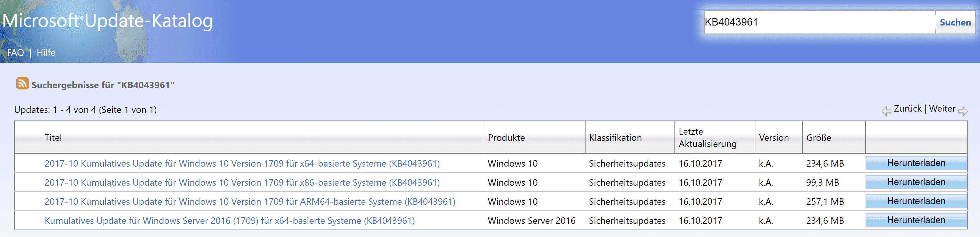Sort by the Produkte column header
The image size is (980, 237).
[x=506, y=137]
